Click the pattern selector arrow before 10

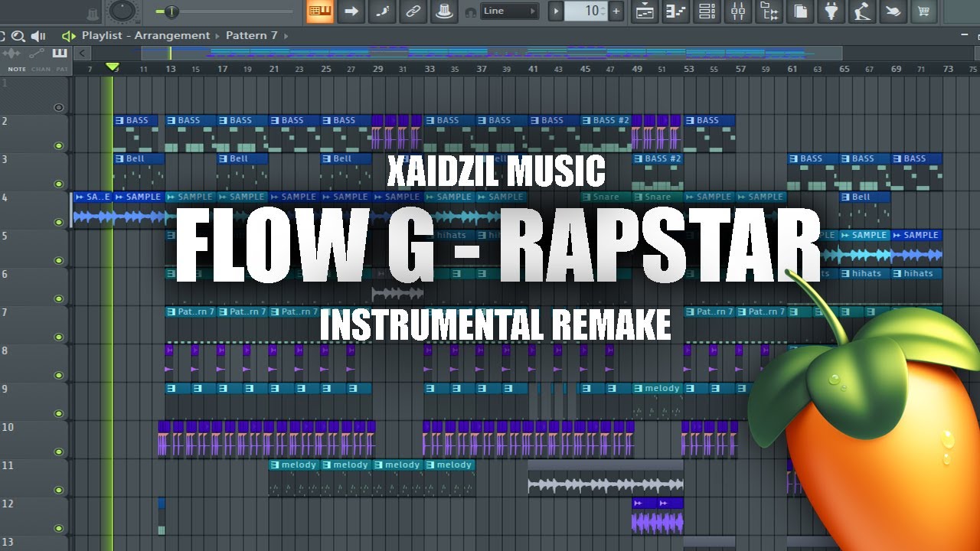pos(557,11)
